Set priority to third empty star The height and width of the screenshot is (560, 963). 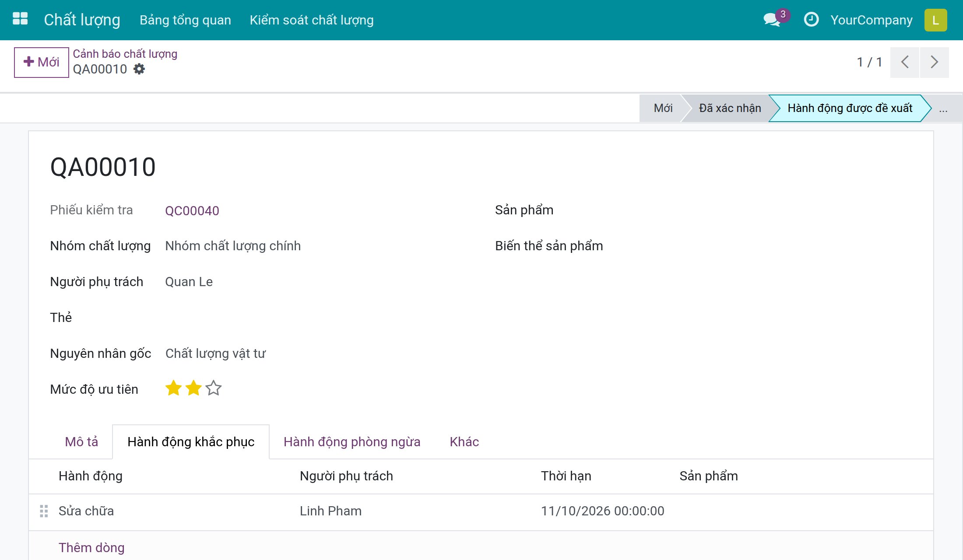[x=213, y=388]
